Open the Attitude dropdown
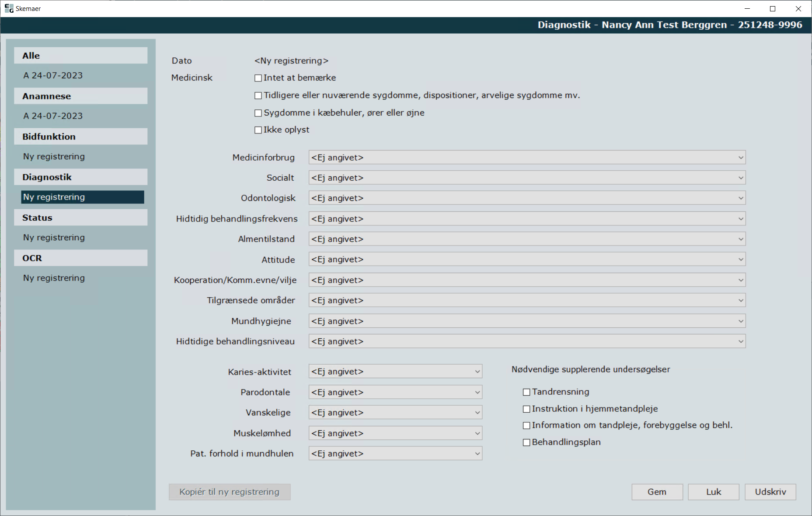The height and width of the screenshot is (516, 812). click(527, 260)
